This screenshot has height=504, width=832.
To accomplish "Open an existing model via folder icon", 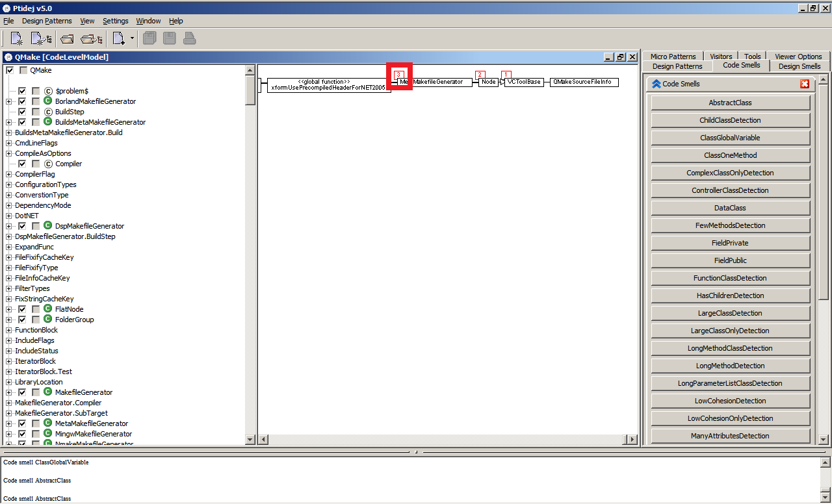I will 67,38.
